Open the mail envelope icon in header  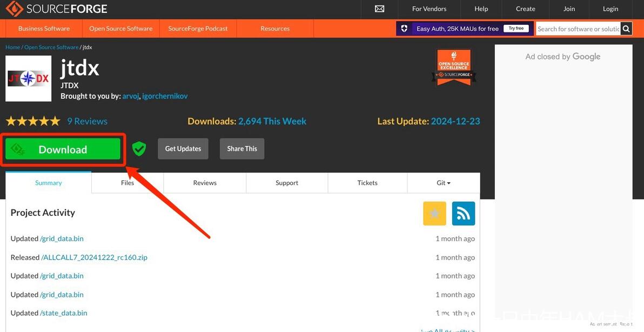tap(379, 9)
